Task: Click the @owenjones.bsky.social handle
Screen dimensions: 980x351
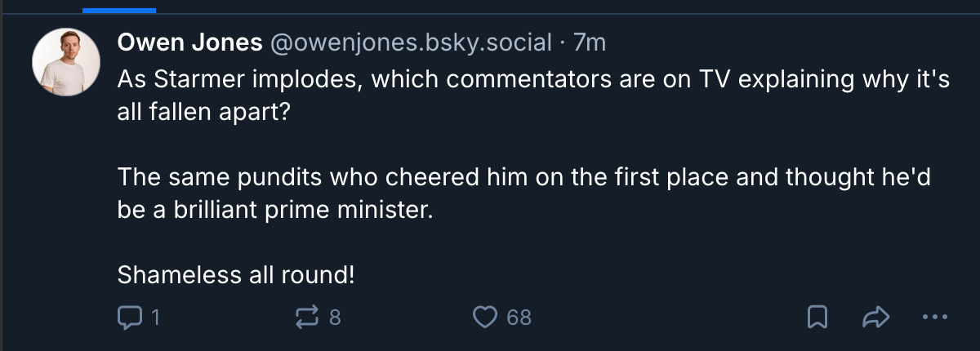Action: [x=411, y=42]
